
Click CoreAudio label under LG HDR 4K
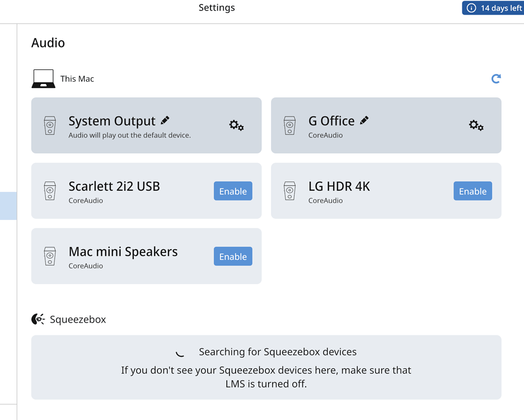(x=325, y=200)
